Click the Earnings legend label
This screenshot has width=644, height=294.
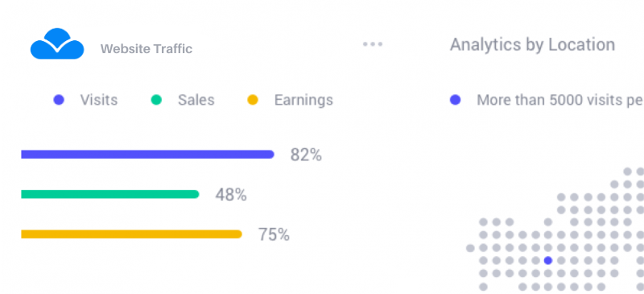[x=303, y=100]
